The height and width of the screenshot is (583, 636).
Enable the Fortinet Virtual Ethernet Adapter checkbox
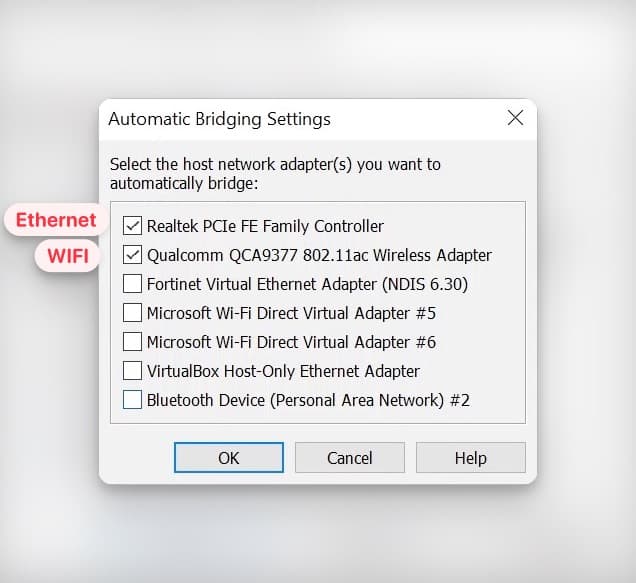(132, 284)
